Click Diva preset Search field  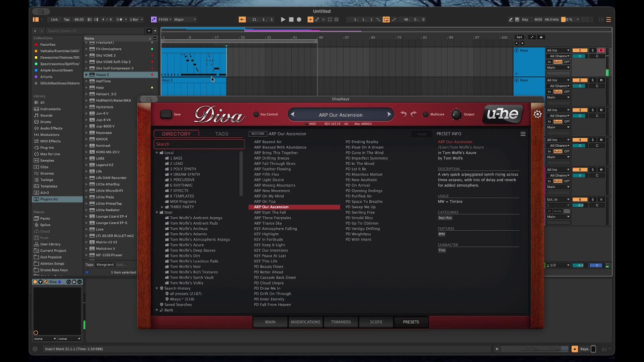199,144
